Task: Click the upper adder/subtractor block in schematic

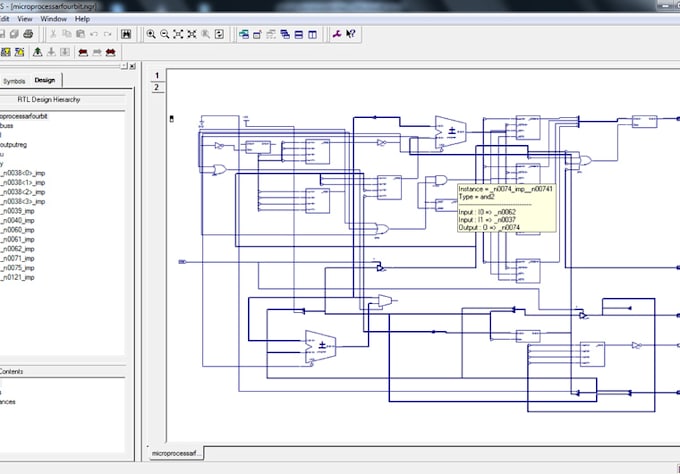Action: [451, 132]
